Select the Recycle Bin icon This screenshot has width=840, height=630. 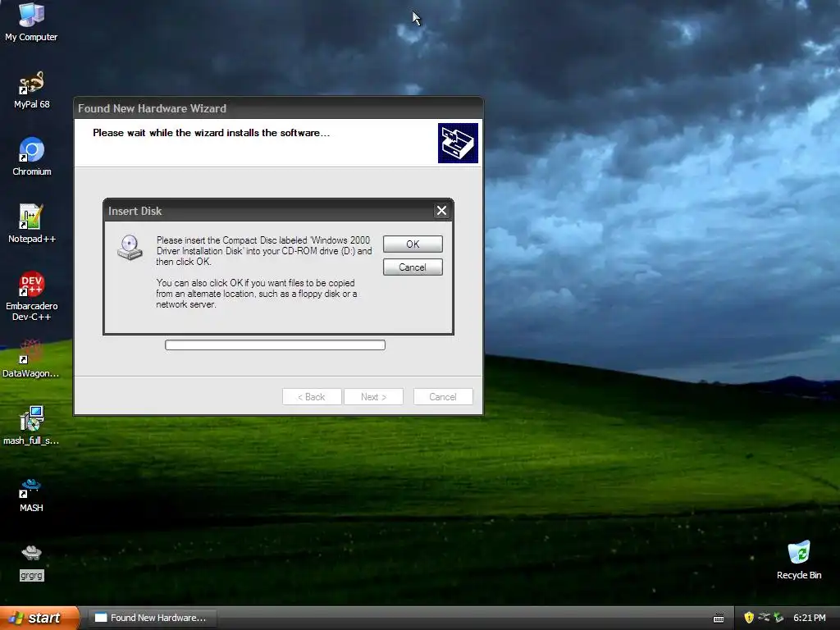tap(799, 559)
